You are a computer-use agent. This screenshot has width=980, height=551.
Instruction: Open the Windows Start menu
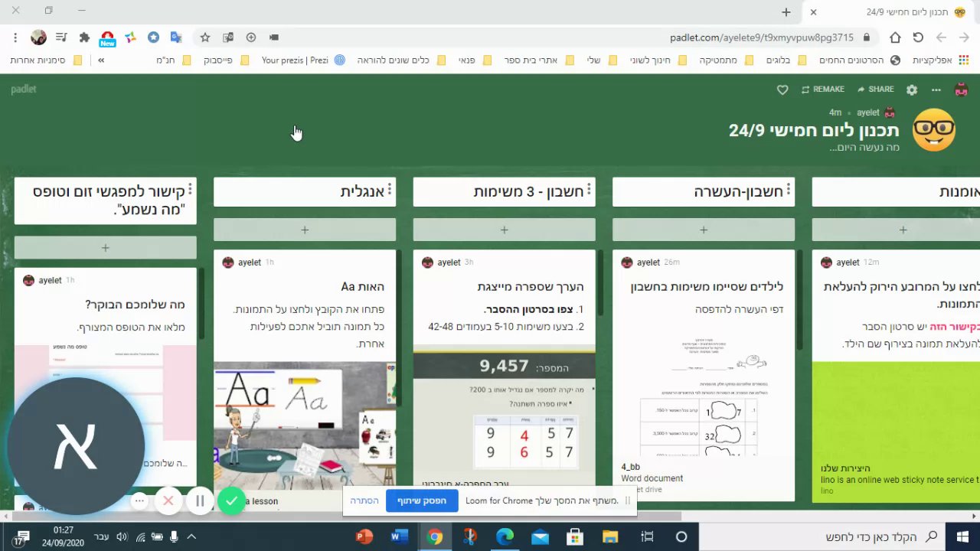point(962,536)
